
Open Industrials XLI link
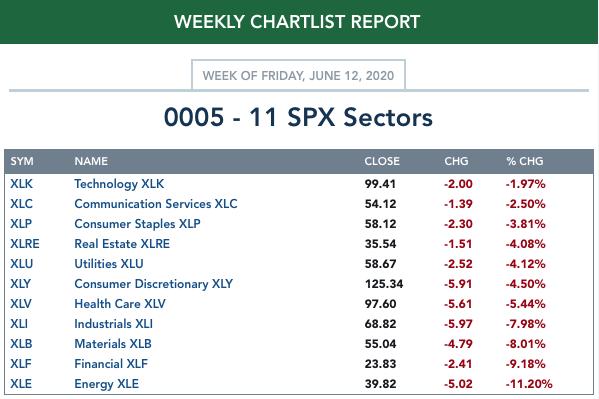click(x=113, y=324)
